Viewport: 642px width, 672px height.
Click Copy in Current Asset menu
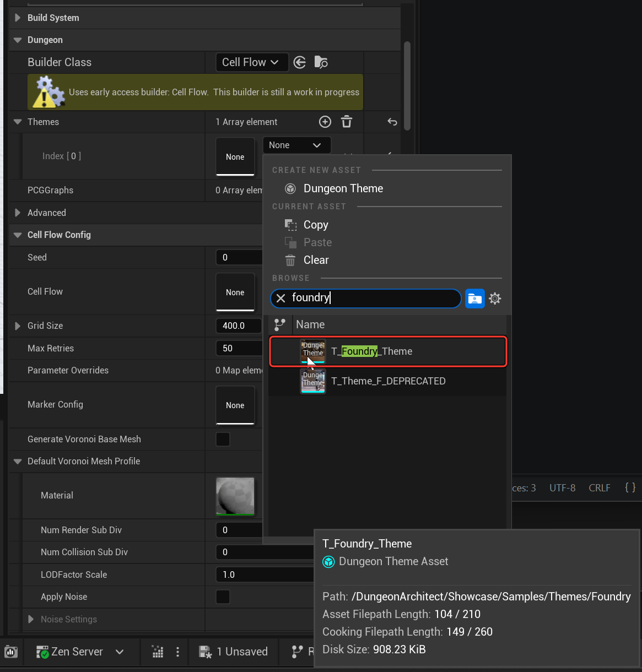316,225
